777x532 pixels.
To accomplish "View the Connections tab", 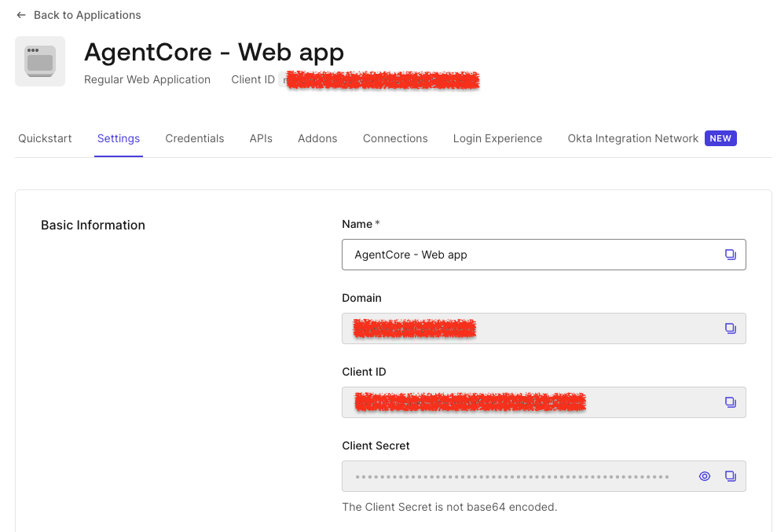I will [x=395, y=138].
